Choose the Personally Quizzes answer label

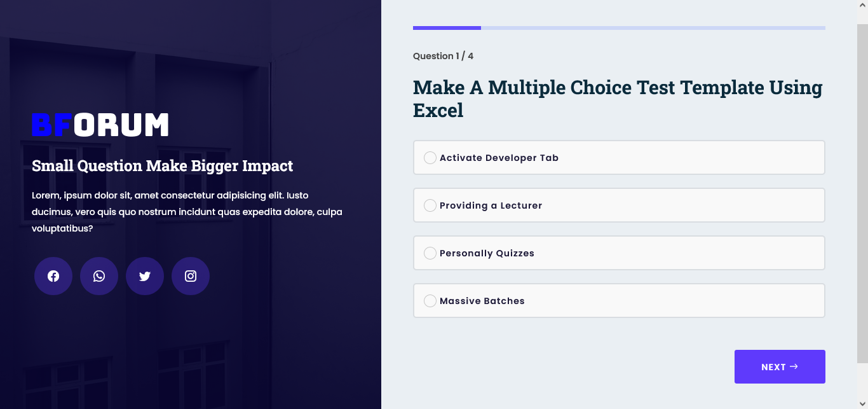click(487, 253)
